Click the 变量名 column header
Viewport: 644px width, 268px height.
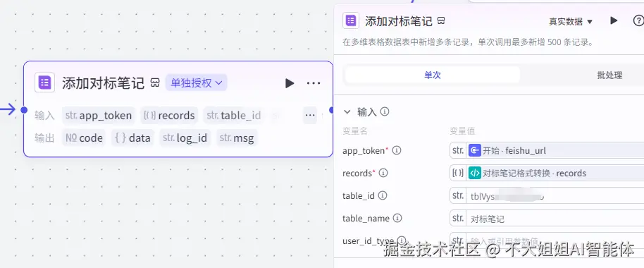[x=355, y=131]
